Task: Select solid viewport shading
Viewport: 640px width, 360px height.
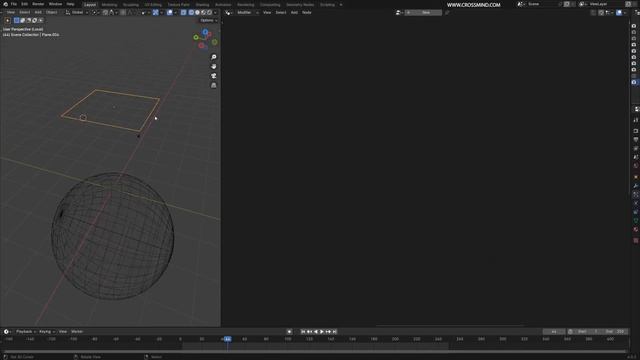Action: click(198, 13)
